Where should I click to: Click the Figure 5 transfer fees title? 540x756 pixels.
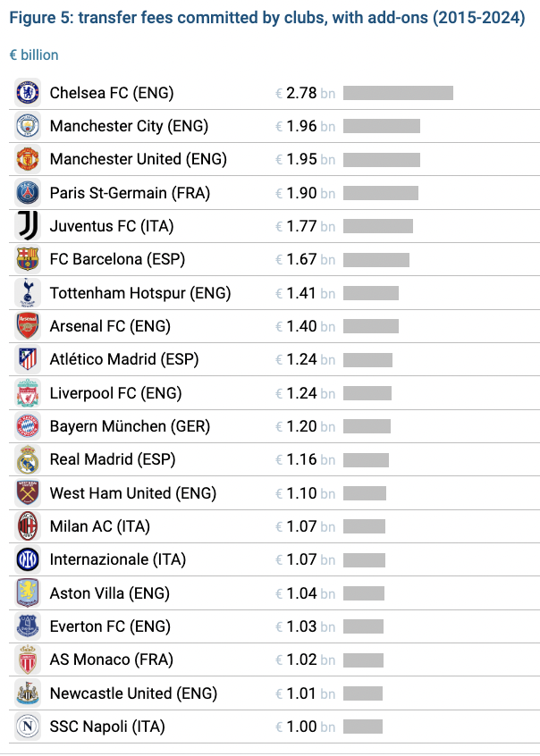pos(267,18)
